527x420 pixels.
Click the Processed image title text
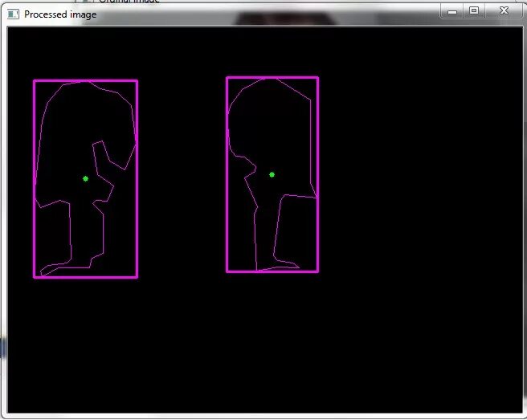click(x=60, y=14)
